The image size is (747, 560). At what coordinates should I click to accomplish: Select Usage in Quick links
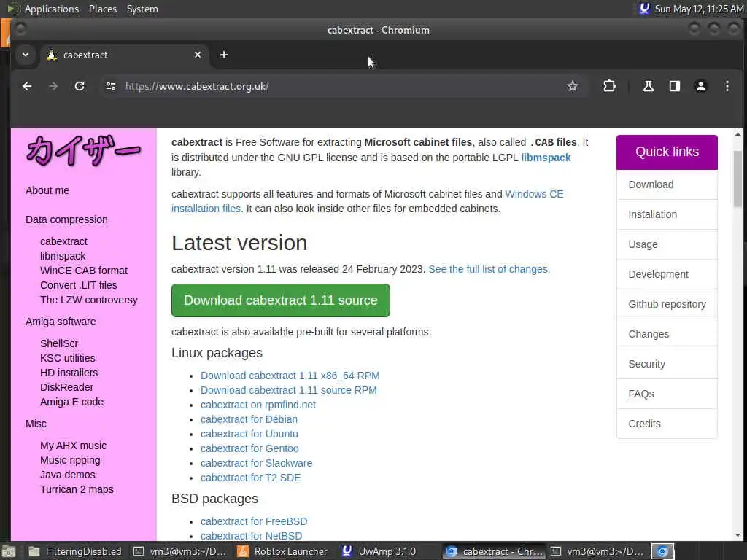(667, 245)
